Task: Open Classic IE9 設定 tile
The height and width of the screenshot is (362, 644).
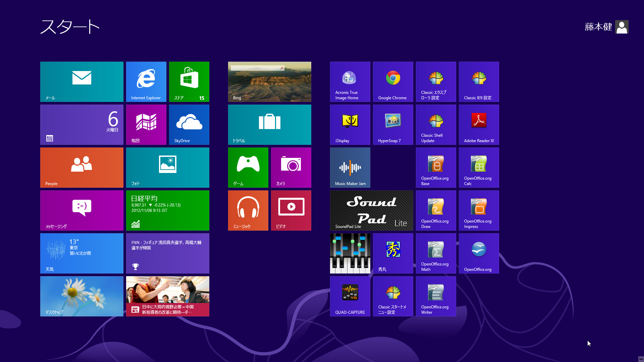Action: (479, 82)
